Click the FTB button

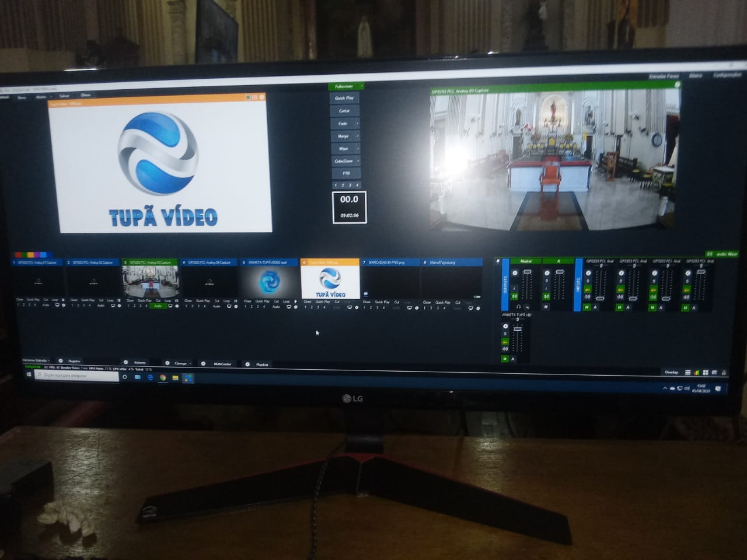point(345,173)
